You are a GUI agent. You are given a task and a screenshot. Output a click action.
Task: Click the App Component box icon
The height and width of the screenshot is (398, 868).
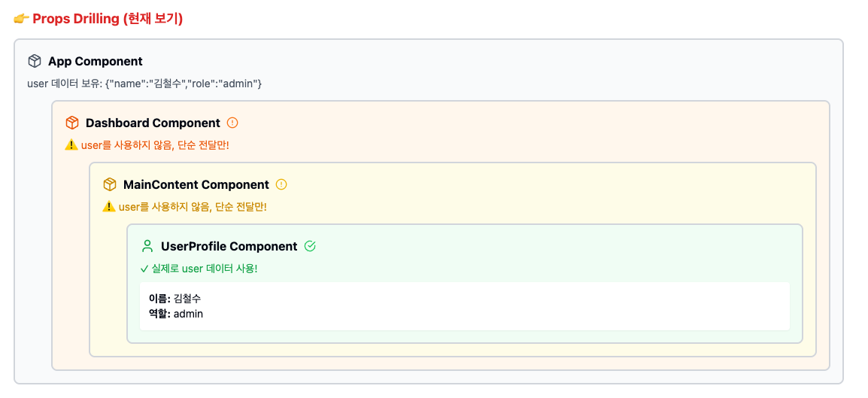(35, 61)
